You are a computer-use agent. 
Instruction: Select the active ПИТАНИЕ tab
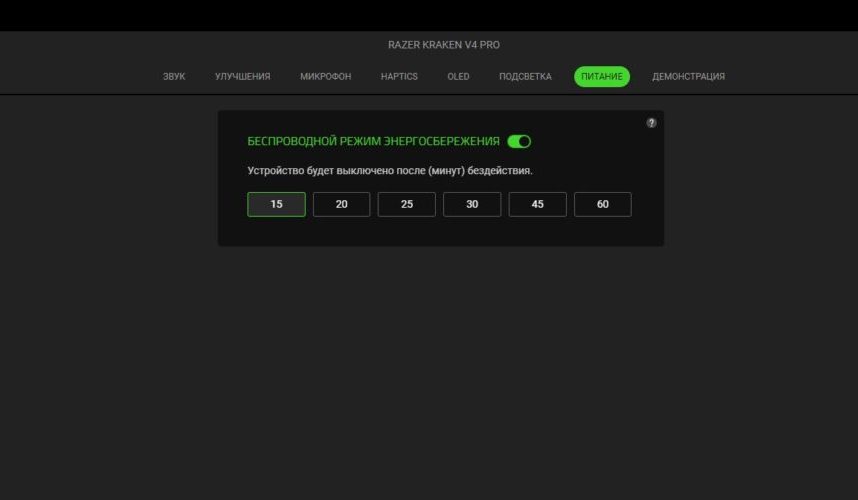[602, 77]
